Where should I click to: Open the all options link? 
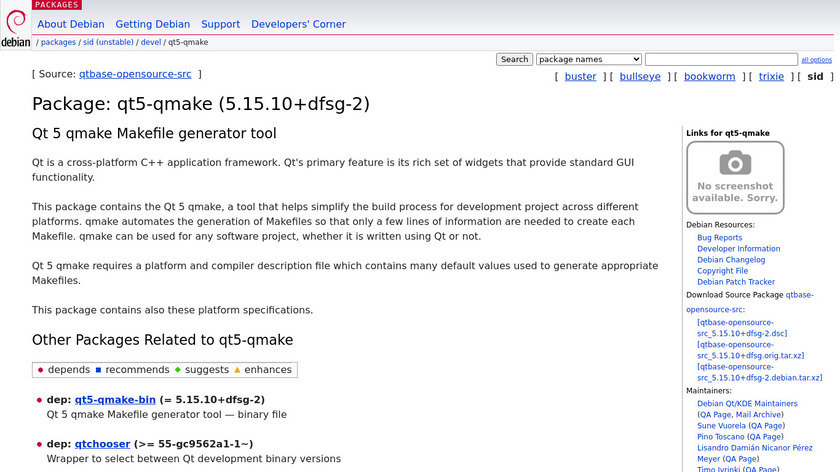tap(816, 60)
